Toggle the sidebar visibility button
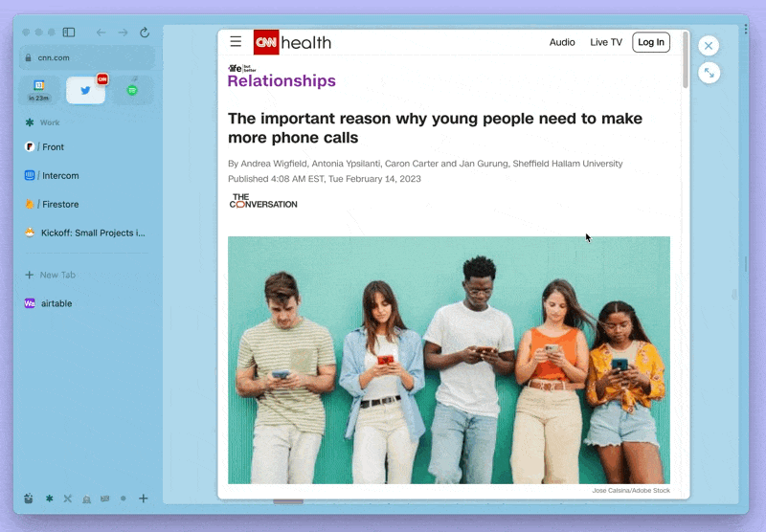This screenshot has width=766, height=532. click(x=69, y=33)
